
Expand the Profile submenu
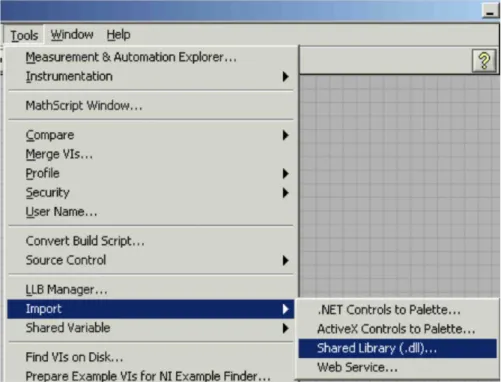click(150, 173)
